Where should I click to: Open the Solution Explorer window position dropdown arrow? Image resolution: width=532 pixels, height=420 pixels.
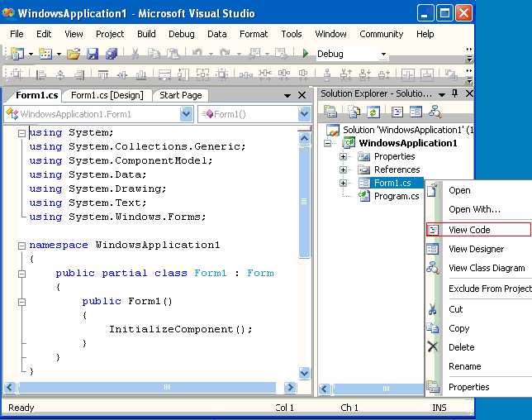tap(442, 95)
